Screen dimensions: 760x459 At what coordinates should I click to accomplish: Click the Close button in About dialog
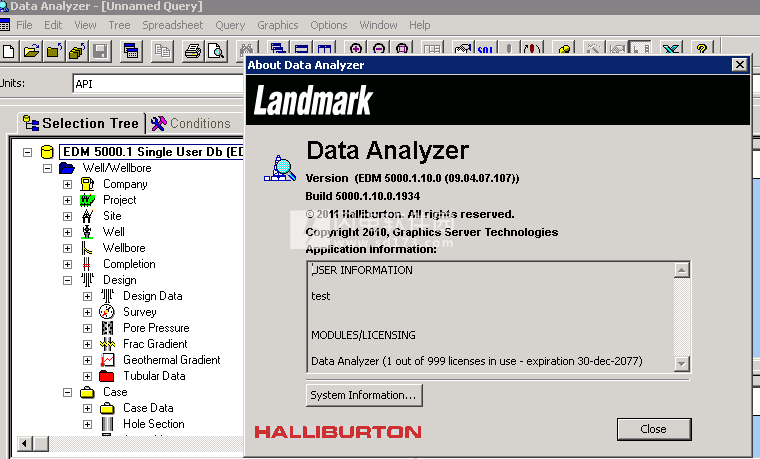(654, 429)
